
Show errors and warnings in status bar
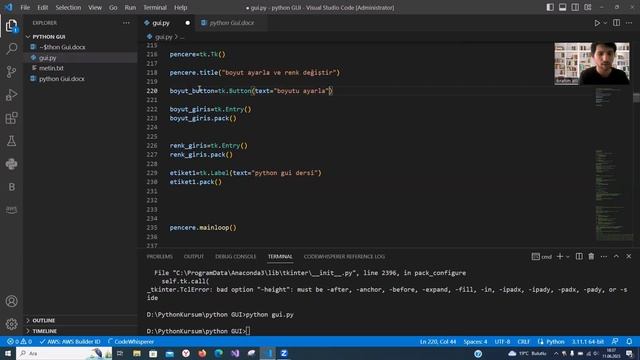point(19,342)
